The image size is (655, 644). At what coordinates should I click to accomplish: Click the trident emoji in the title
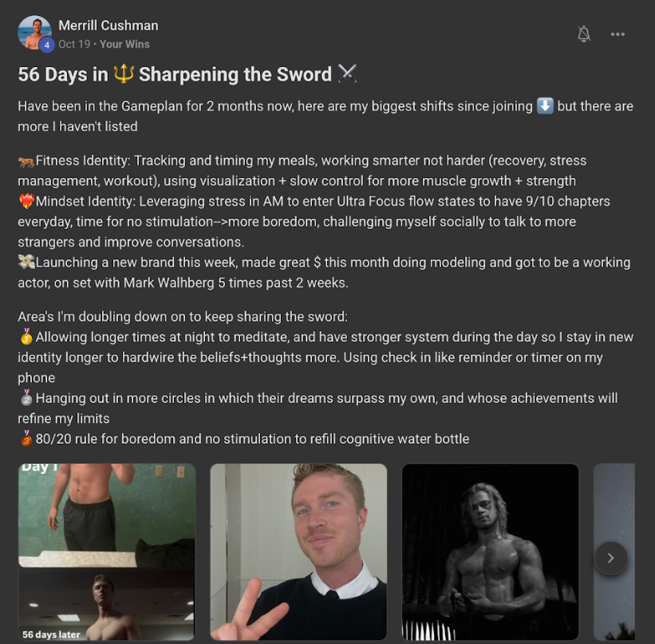pyautogui.click(x=124, y=73)
